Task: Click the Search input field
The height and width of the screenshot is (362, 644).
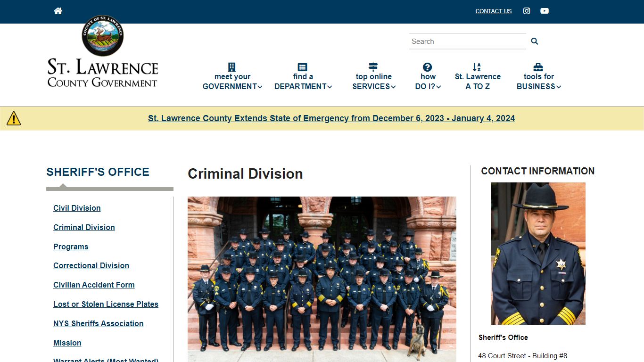Action: point(468,41)
